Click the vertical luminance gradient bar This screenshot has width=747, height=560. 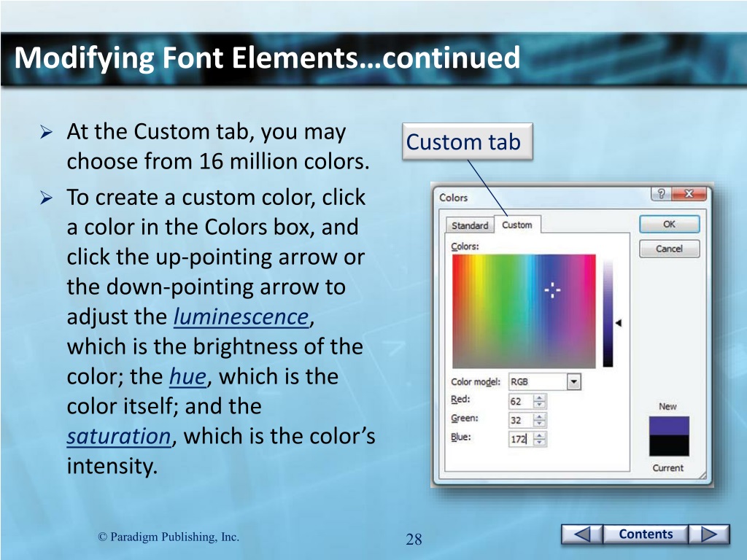pyautogui.click(x=608, y=314)
